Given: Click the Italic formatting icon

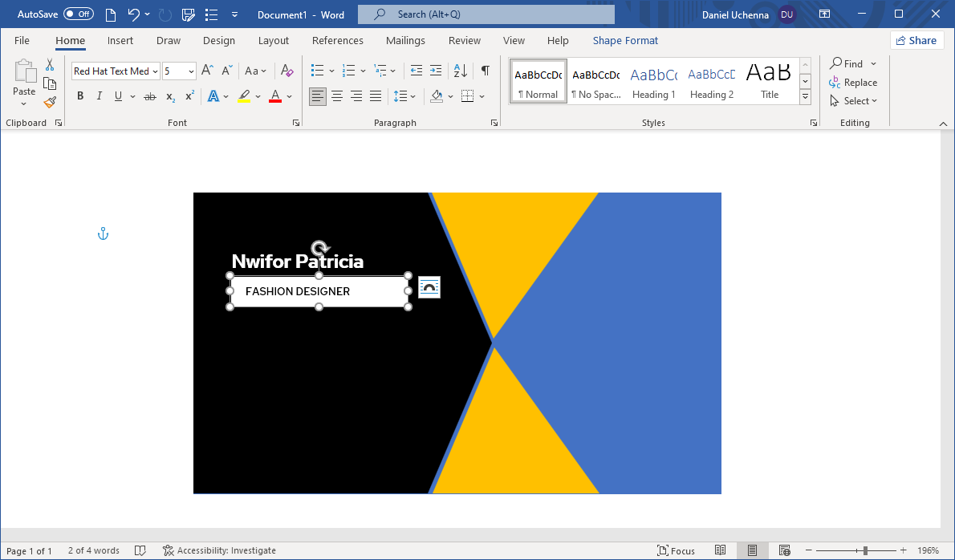Looking at the screenshot, I should click(x=100, y=96).
